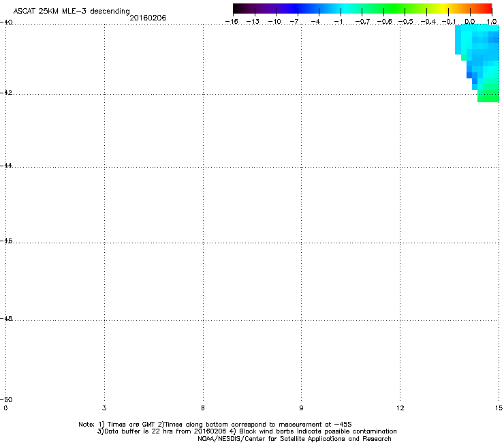This screenshot has height=443, width=504.
Task: Click the color bar label "-4"
Action: pos(315,22)
